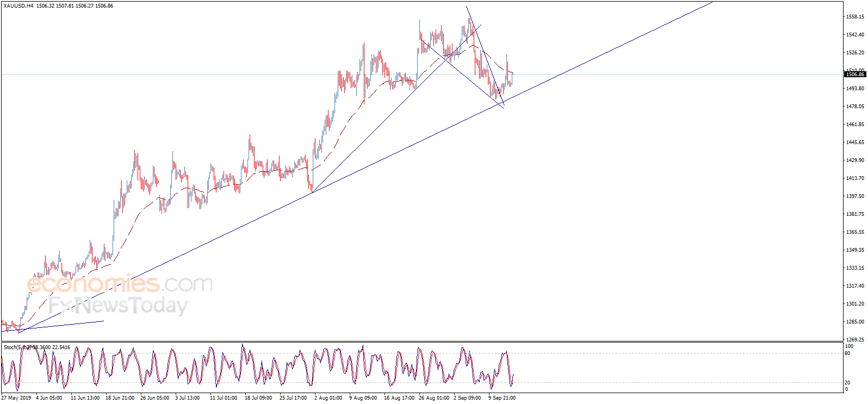Click the XAUUSD,H4 chart title text

[x=18, y=6]
